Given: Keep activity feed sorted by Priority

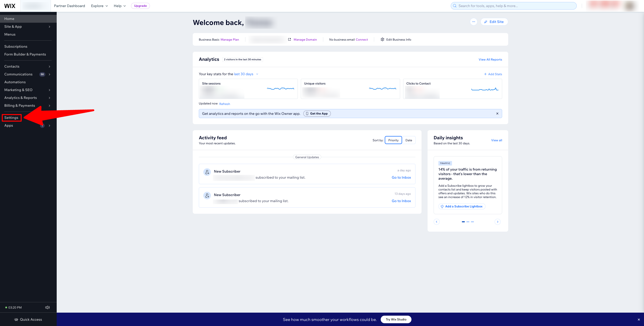Looking at the screenshot, I should click(x=393, y=140).
